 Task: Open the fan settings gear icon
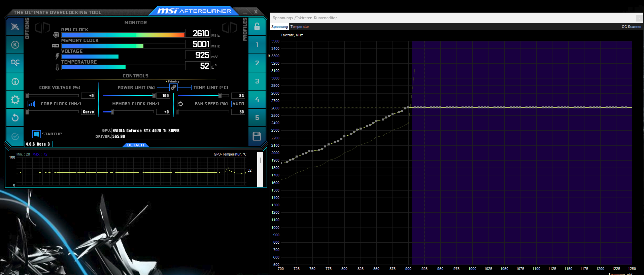click(x=181, y=104)
